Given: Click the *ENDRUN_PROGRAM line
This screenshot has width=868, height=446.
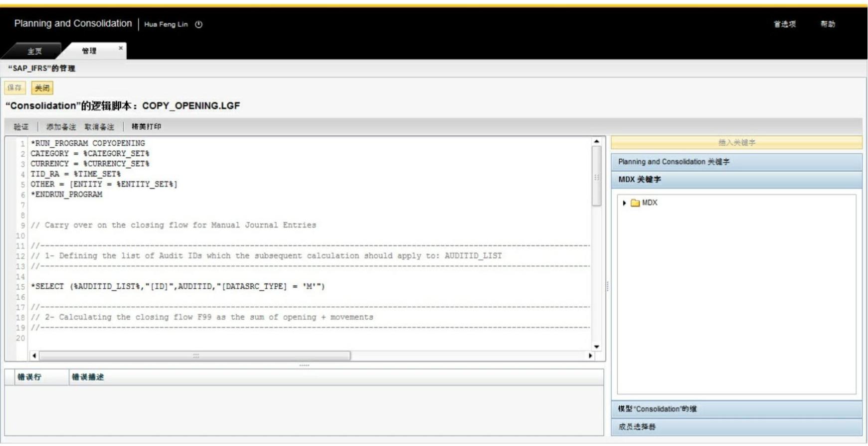Looking at the screenshot, I should pyautogui.click(x=66, y=195).
